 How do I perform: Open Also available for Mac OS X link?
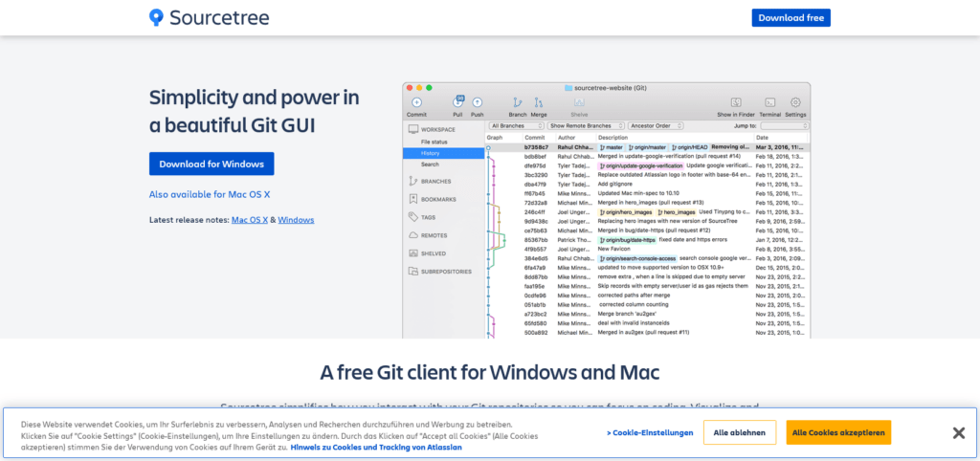210,194
